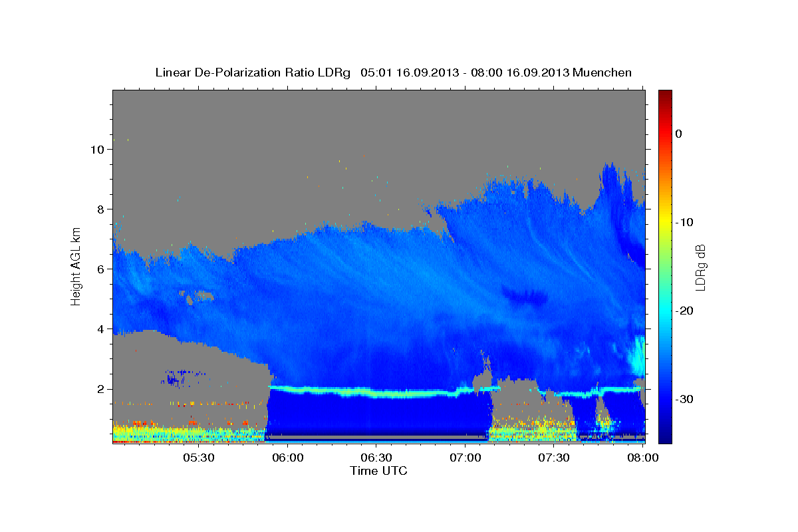
Task: Click the 05:30 time tick label
Action: [198, 458]
